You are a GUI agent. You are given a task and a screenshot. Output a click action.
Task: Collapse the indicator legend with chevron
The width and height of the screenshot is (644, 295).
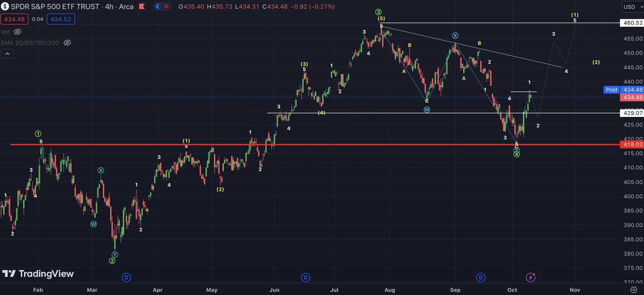tap(8, 54)
